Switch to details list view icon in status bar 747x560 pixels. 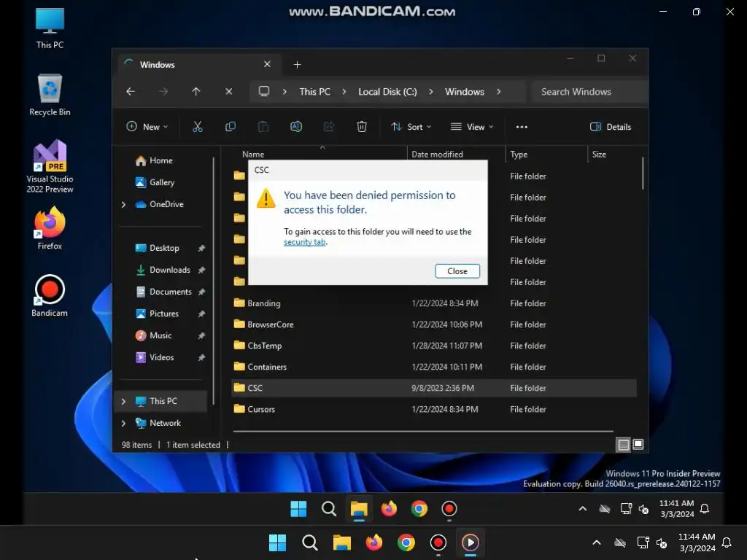623,445
